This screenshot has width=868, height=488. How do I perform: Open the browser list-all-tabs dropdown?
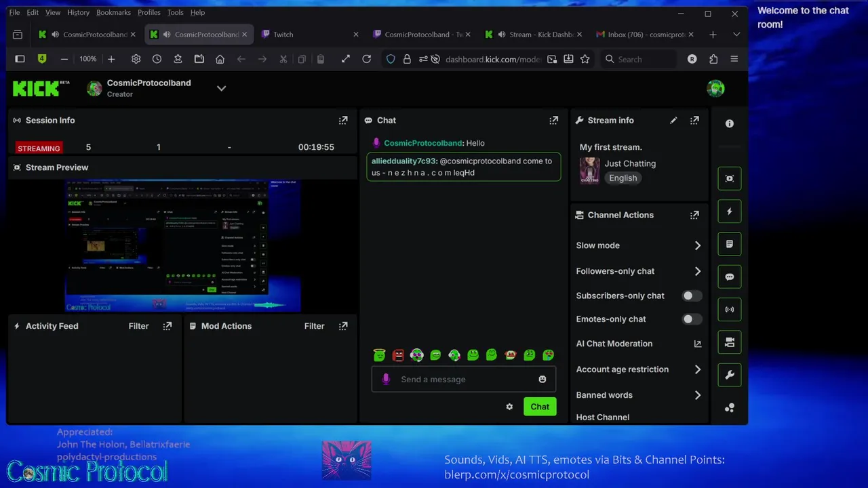click(x=736, y=35)
